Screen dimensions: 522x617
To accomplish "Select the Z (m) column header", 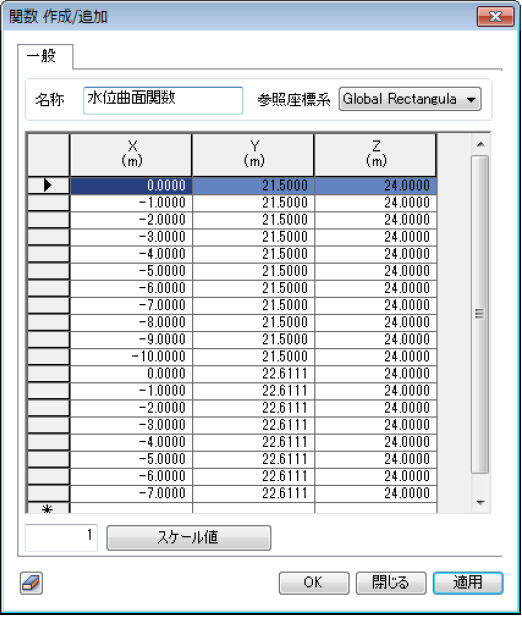I will (x=376, y=155).
